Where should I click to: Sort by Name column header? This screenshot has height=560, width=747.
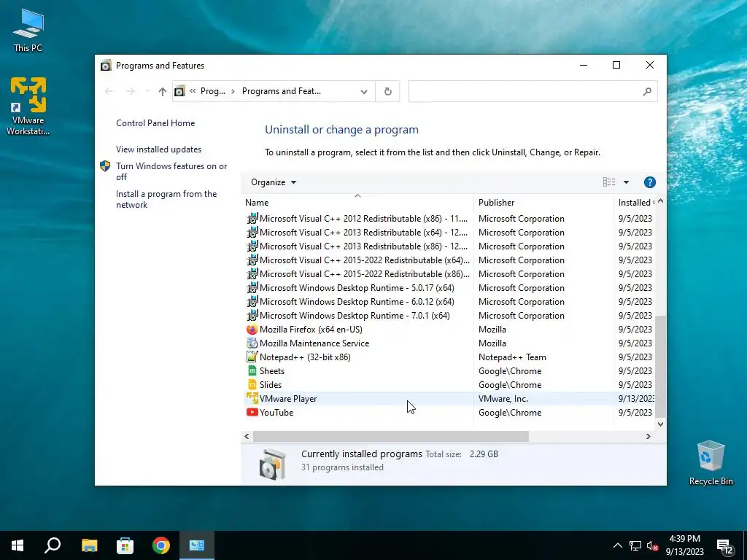point(357,203)
